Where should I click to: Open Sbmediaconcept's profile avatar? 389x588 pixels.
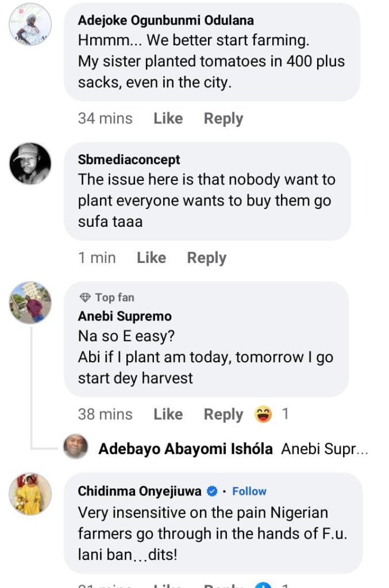(x=30, y=164)
